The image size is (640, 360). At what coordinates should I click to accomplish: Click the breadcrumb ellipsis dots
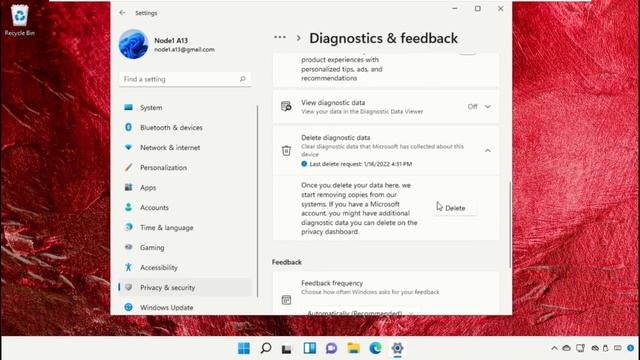pyautogui.click(x=280, y=38)
